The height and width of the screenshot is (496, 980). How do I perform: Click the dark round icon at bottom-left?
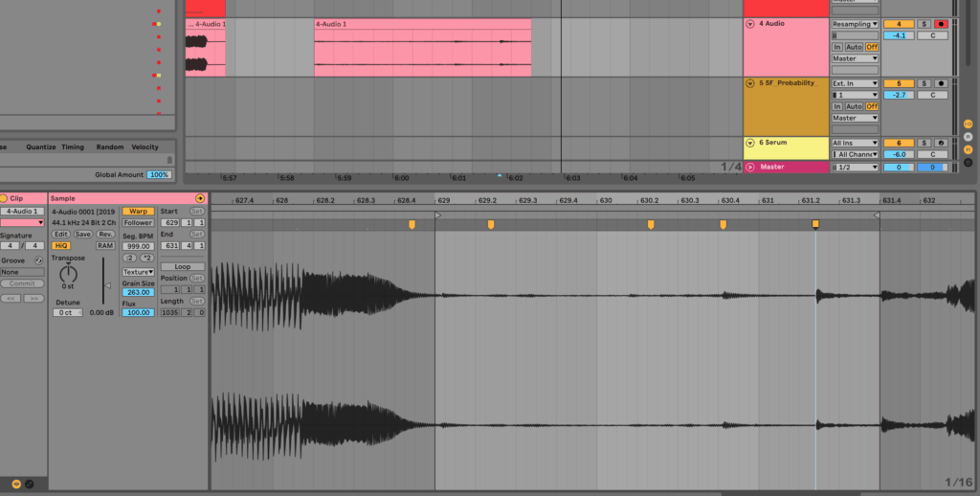(x=30, y=484)
